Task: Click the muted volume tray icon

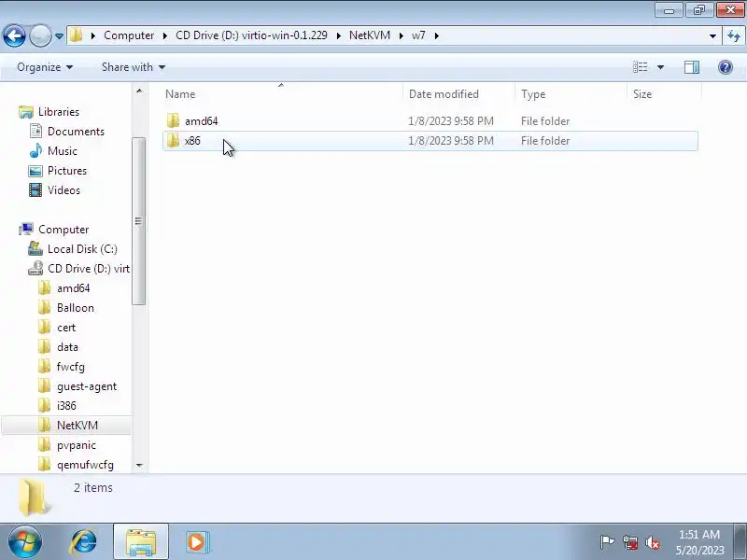Action: click(x=652, y=542)
